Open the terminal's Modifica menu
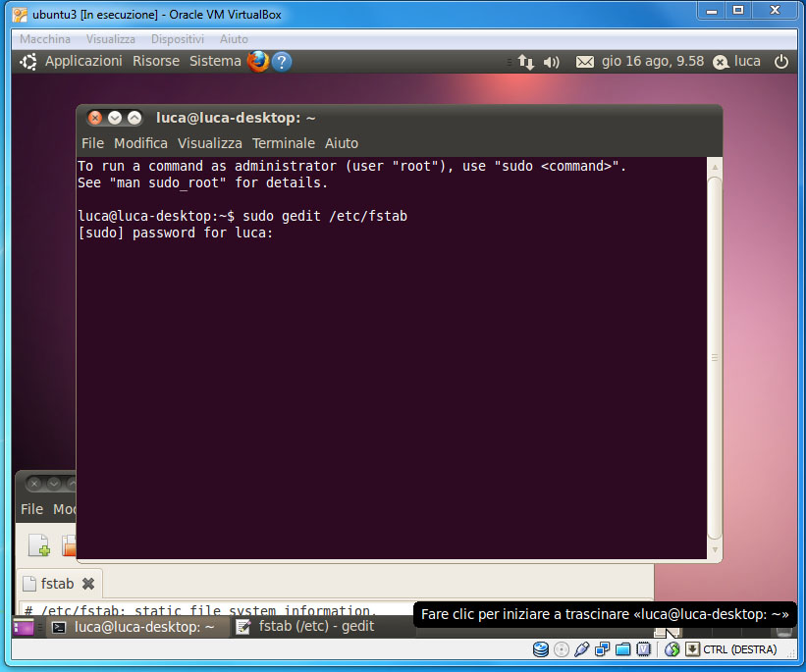Viewport: 806px width, 672px height. pyautogui.click(x=140, y=143)
